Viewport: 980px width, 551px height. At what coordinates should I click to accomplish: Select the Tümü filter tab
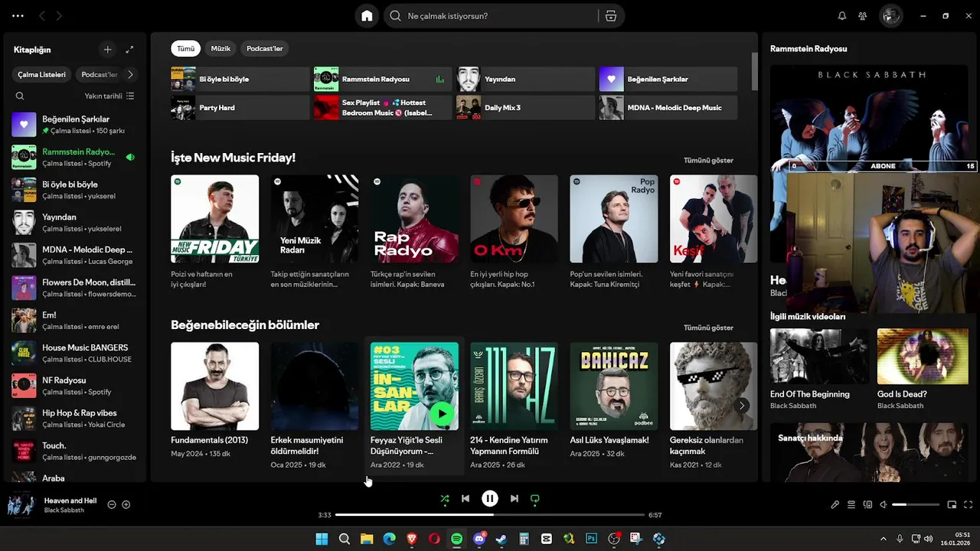tap(185, 48)
